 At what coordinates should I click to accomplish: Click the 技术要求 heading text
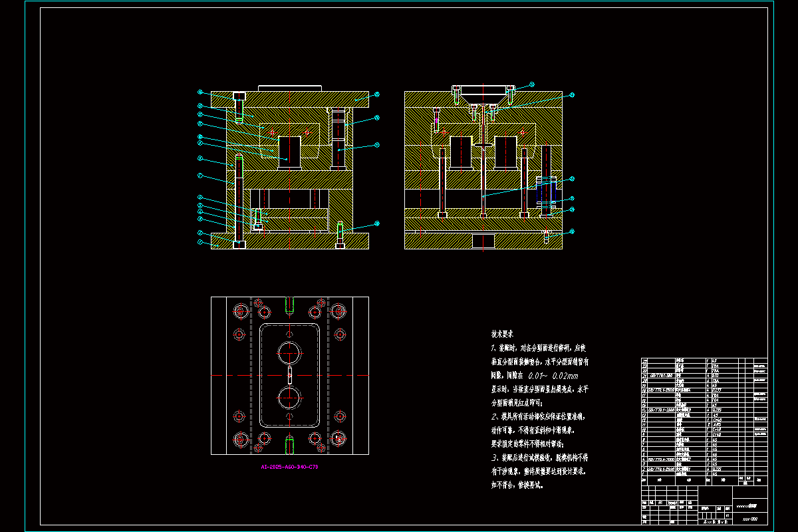[x=503, y=333]
